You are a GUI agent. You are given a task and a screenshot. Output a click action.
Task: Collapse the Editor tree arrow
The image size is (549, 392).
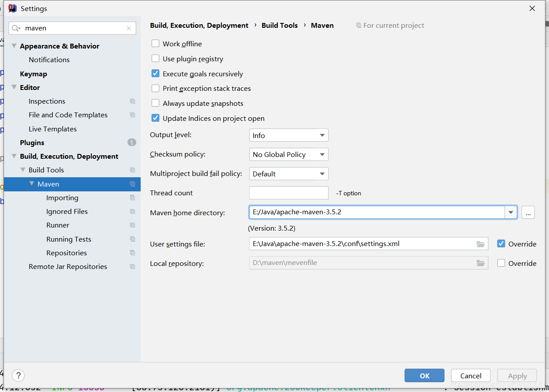point(14,87)
